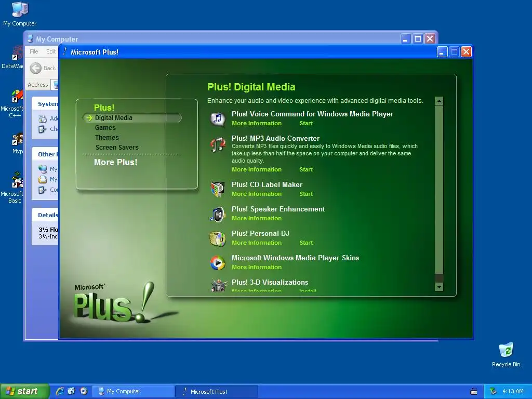
Task: Open More Information for Voice Command
Action: [x=257, y=123]
